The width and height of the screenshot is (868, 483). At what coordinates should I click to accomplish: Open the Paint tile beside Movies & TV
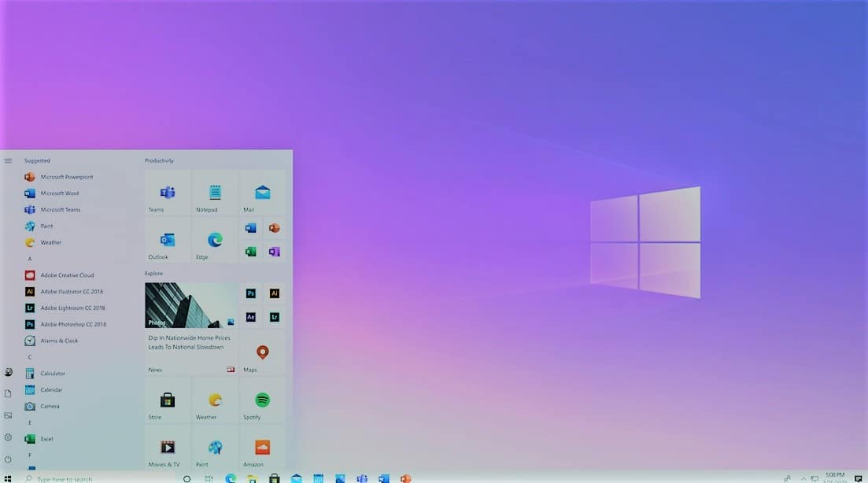click(x=215, y=447)
